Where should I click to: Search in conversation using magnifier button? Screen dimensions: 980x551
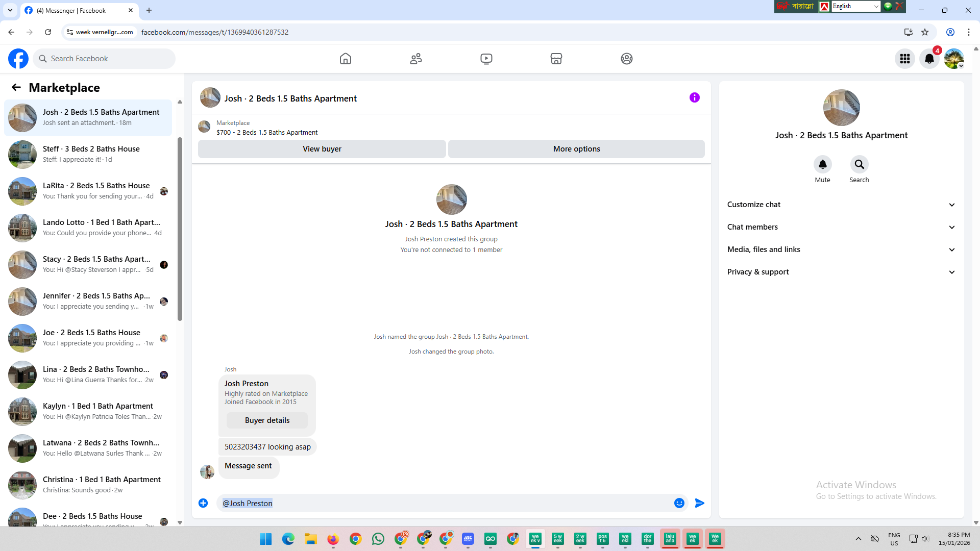pos(859,164)
